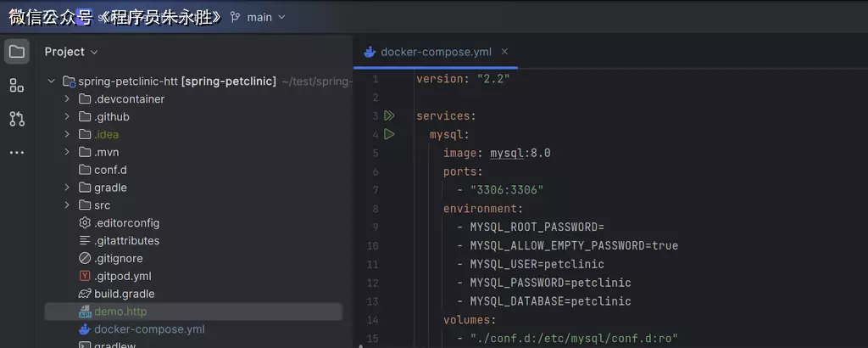Run the mysql service gutter icon
868x348 pixels.
point(389,134)
